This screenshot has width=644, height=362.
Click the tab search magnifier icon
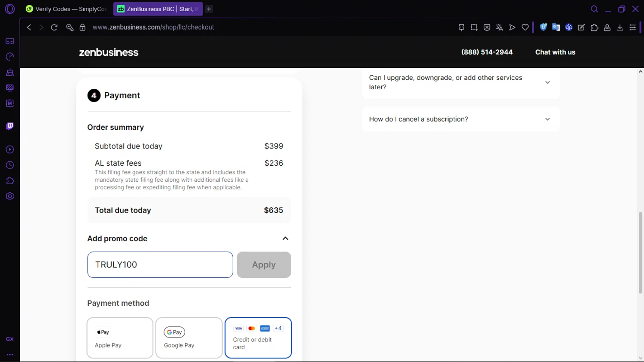tap(594, 9)
